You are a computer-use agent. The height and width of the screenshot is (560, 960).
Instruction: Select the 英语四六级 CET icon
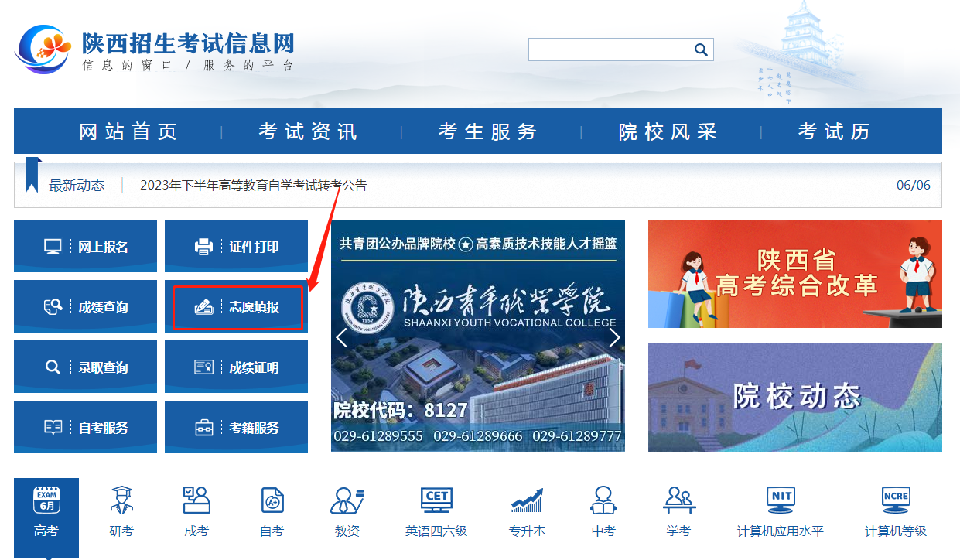point(436,500)
